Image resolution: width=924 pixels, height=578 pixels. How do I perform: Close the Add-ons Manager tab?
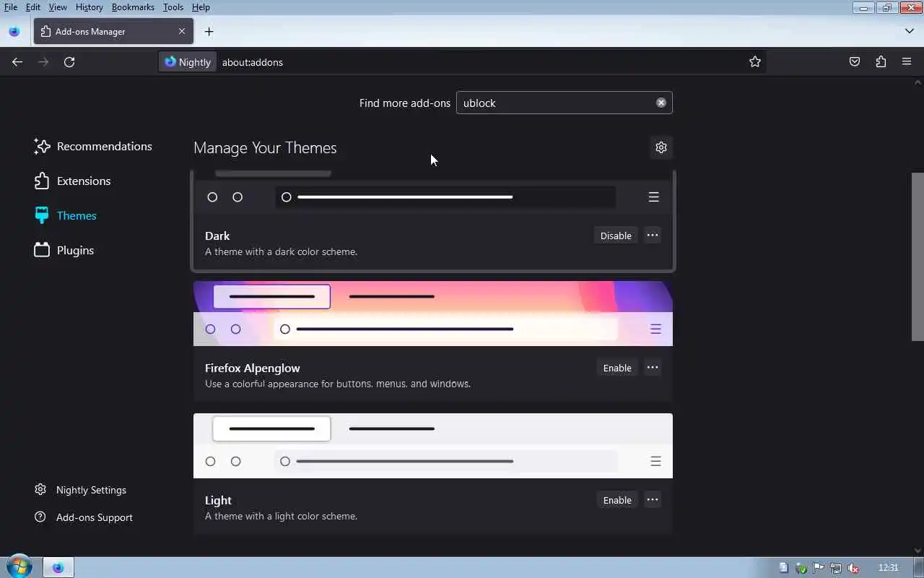point(182,31)
